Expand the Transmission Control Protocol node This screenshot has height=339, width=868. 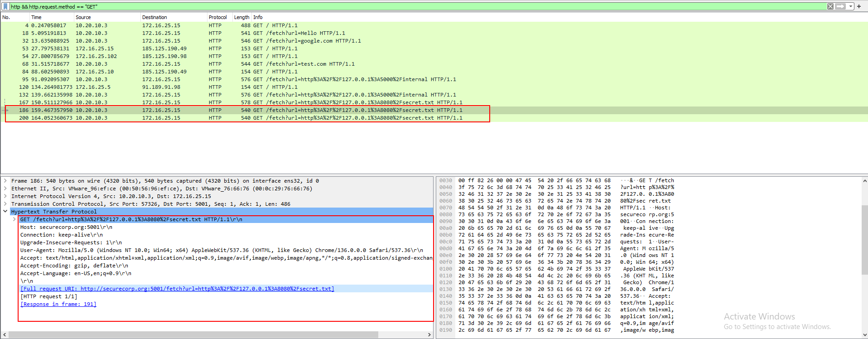tap(5, 204)
